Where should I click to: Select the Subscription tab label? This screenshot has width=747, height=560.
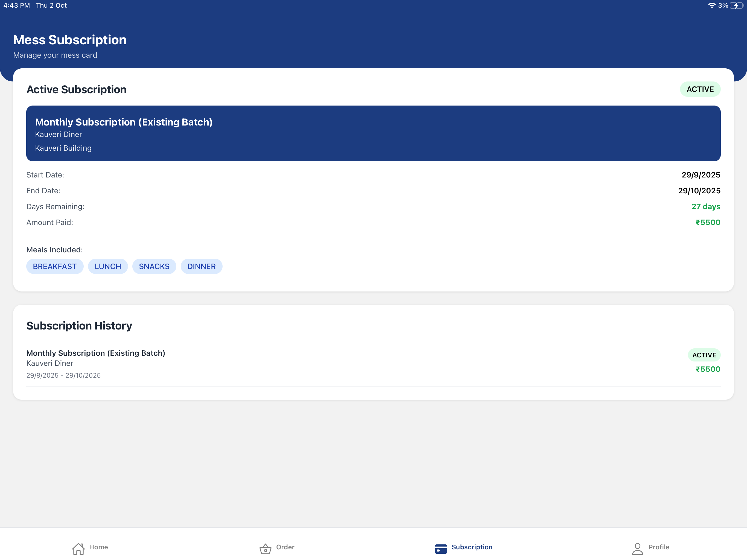tap(472, 547)
